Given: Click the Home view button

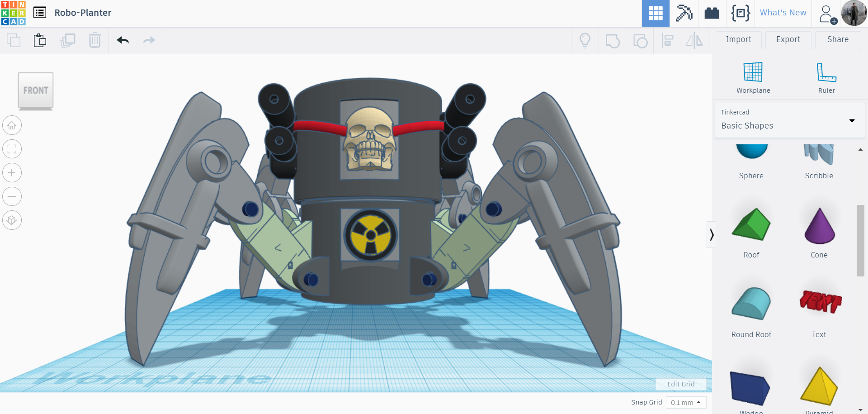Looking at the screenshot, I should click(12, 125).
